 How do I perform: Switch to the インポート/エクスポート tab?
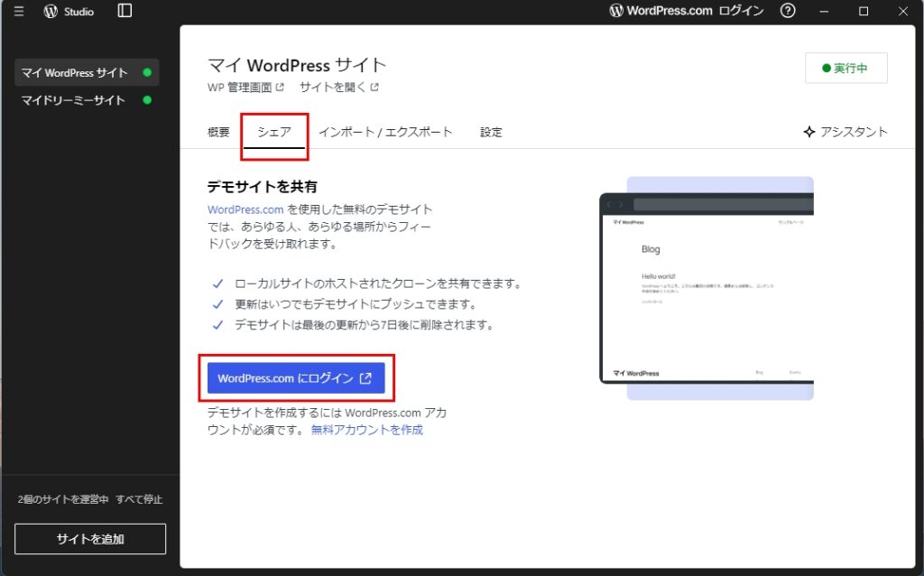tap(386, 131)
